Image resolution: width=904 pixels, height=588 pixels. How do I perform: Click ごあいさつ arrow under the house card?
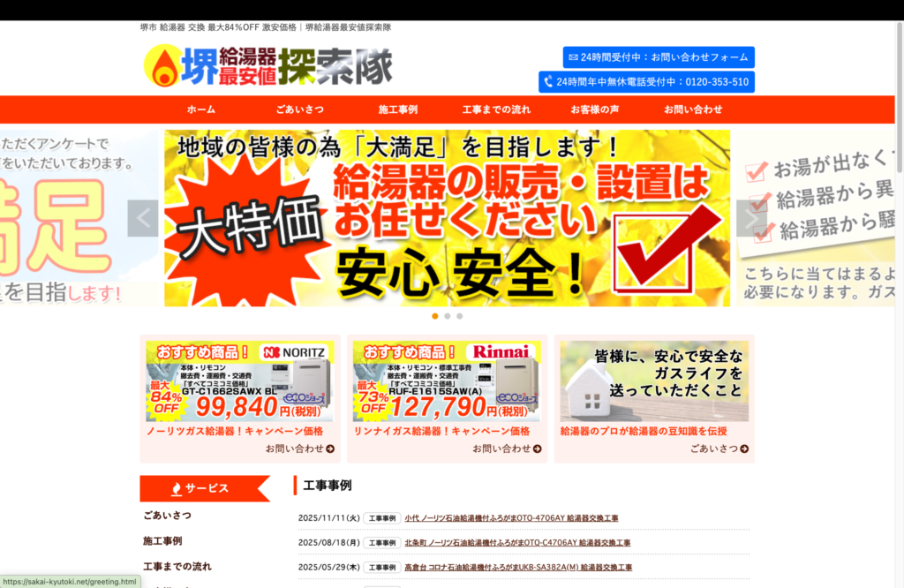point(719,449)
